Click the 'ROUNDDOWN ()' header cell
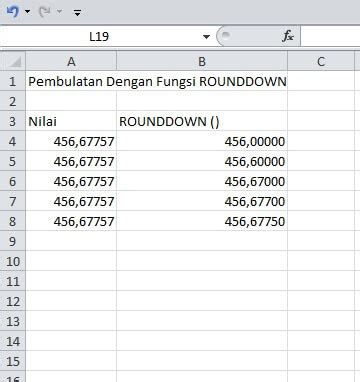The width and height of the screenshot is (360, 382). [x=202, y=121]
